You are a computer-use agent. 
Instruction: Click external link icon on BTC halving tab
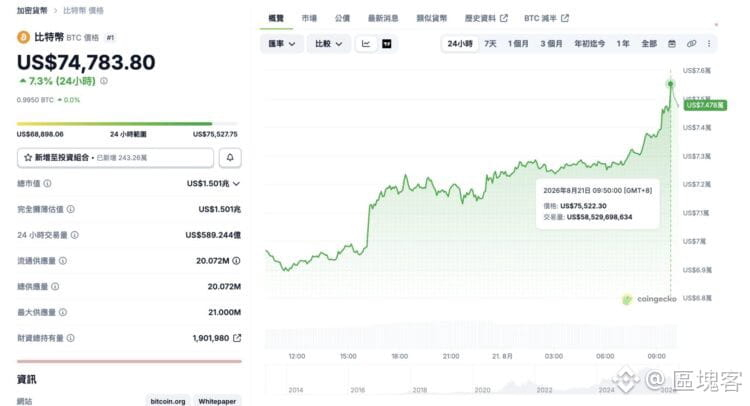coord(565,18)
